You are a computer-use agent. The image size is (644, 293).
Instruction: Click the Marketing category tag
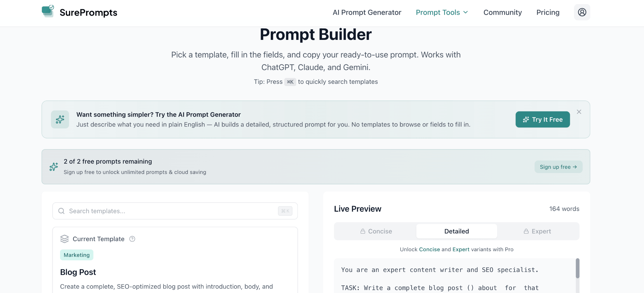coord(77,255)
